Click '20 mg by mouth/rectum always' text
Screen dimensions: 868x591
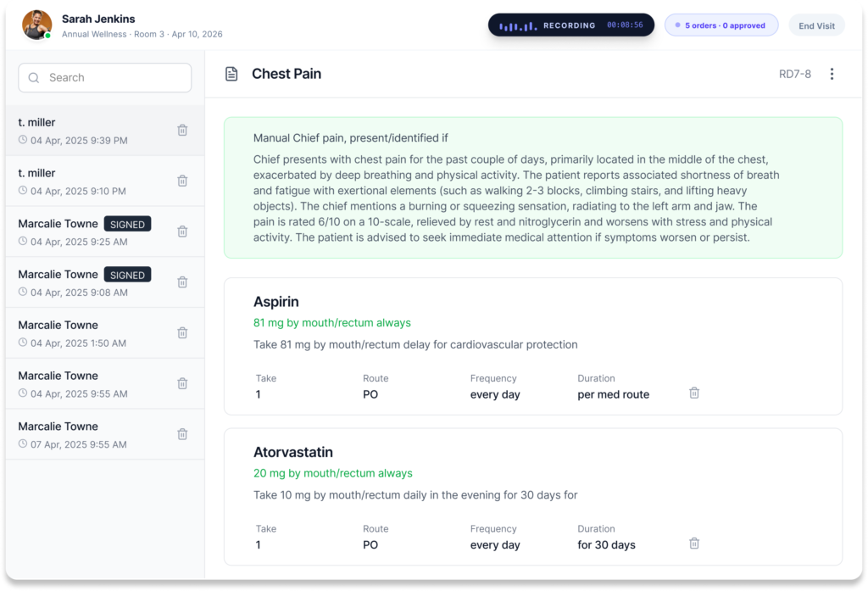pyautogui.click(x=332, y=474)
